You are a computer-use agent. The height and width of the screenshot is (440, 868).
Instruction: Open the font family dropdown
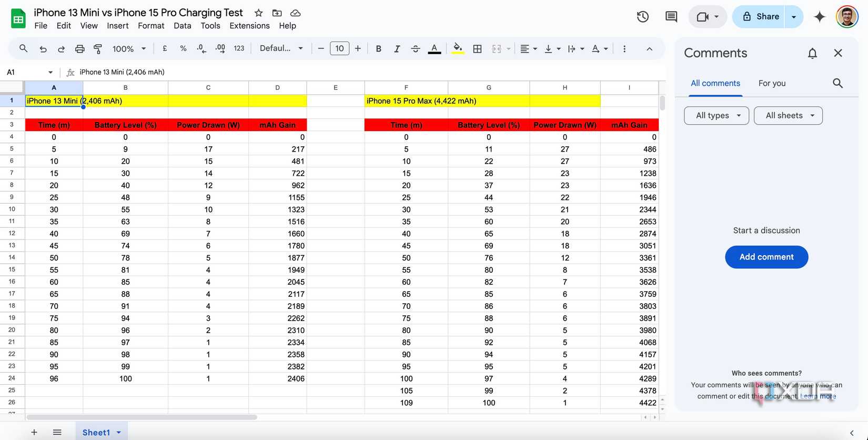(x=281, y=48)
